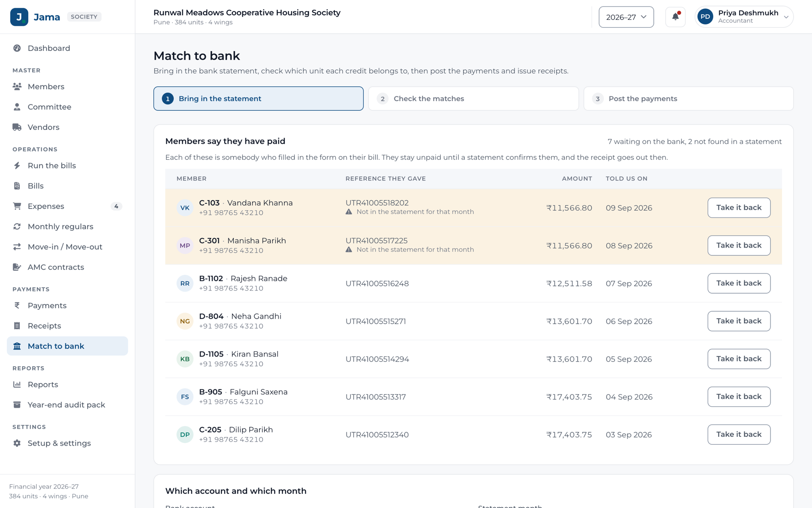Click the Members people icon

pos(17,86)
